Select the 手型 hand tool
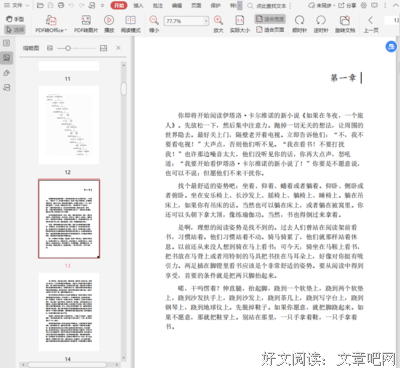 coord(15,19)
